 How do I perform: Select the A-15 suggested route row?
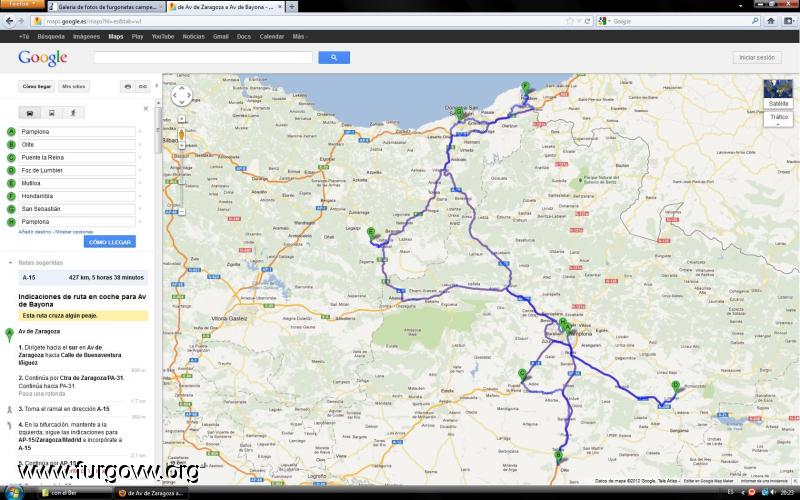[83, 278]
